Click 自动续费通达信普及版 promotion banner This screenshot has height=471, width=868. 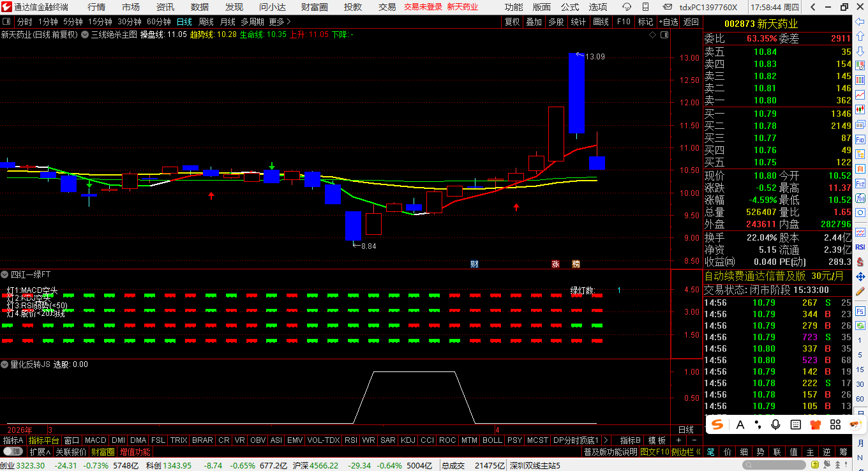[774, 276]
